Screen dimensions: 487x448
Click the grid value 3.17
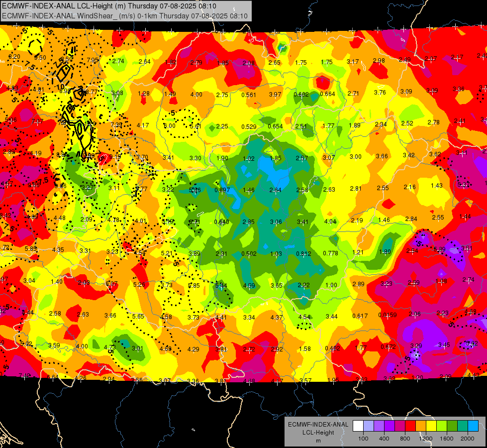coord(353,62)
